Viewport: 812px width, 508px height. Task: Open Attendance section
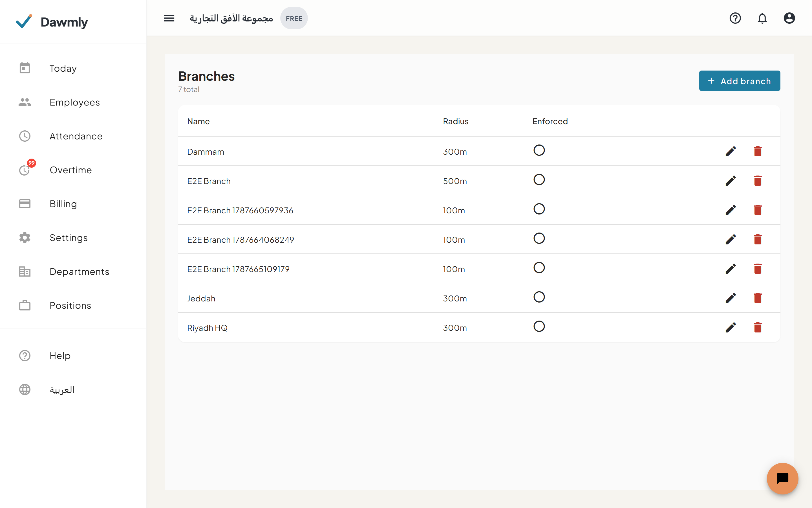point(73,136)
